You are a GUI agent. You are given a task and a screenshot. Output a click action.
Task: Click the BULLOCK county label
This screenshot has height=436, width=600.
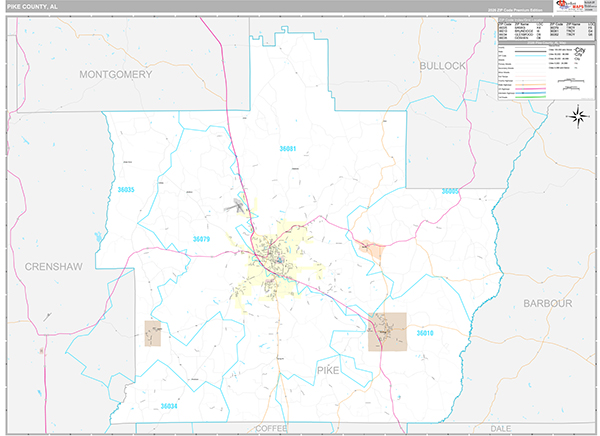(x=443, y=66)
